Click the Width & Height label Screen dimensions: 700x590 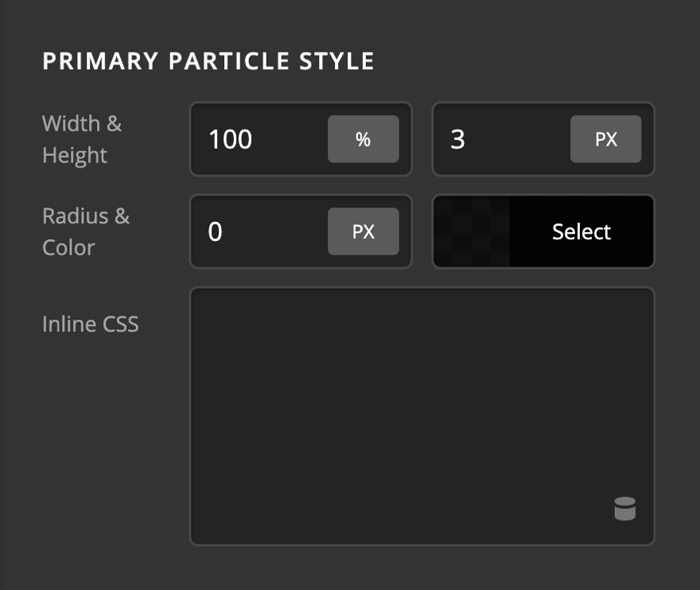point(83,139)
